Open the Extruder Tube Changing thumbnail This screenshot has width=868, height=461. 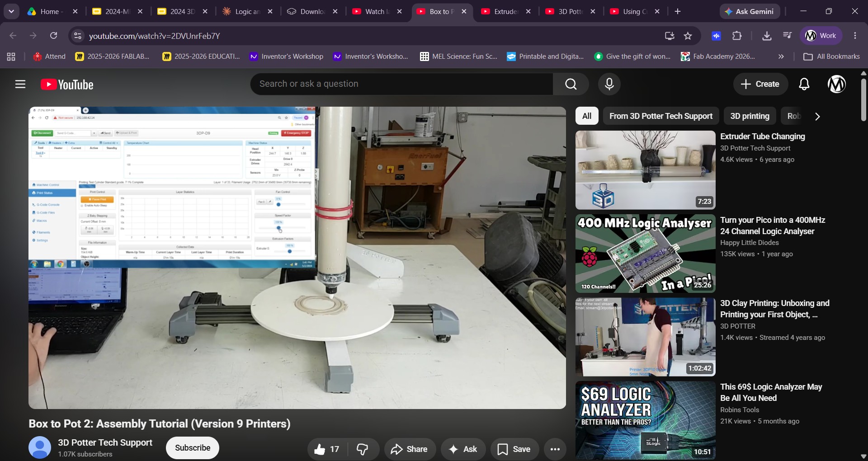pos(645,170)
